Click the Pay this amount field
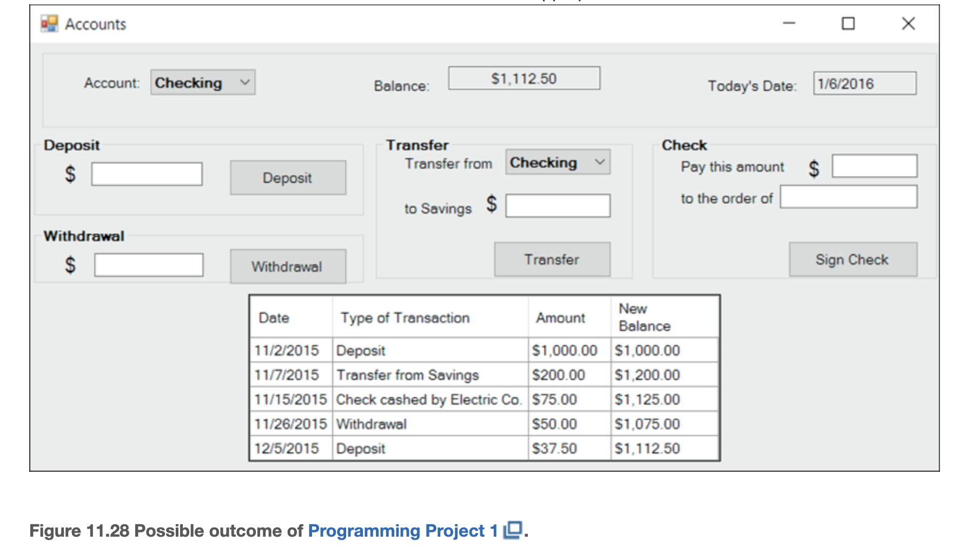 point(873,166)
